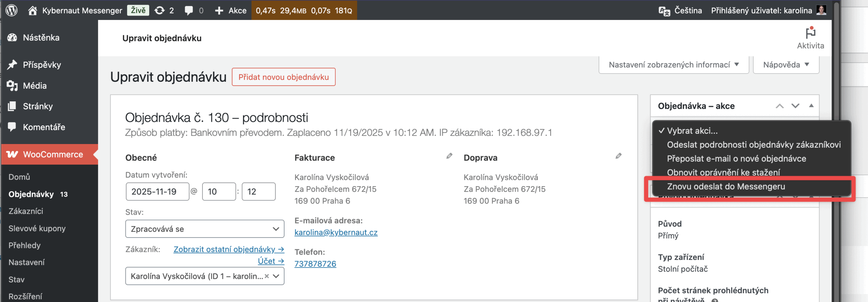Edit Fakturace address with pencil icon

click(x=449, y=156)
